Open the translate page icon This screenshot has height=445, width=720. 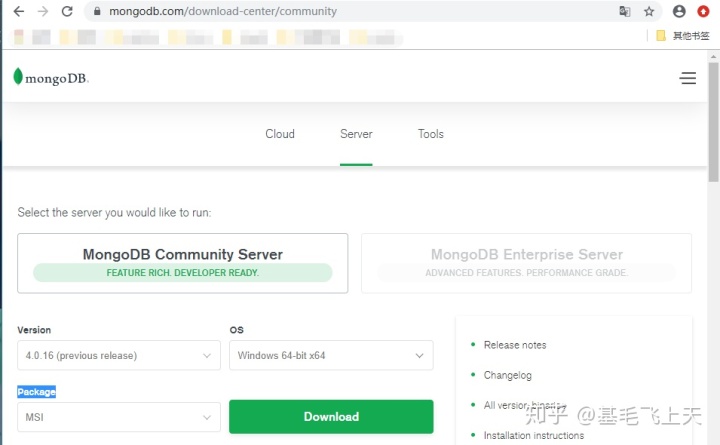click(x=624, y=11)
